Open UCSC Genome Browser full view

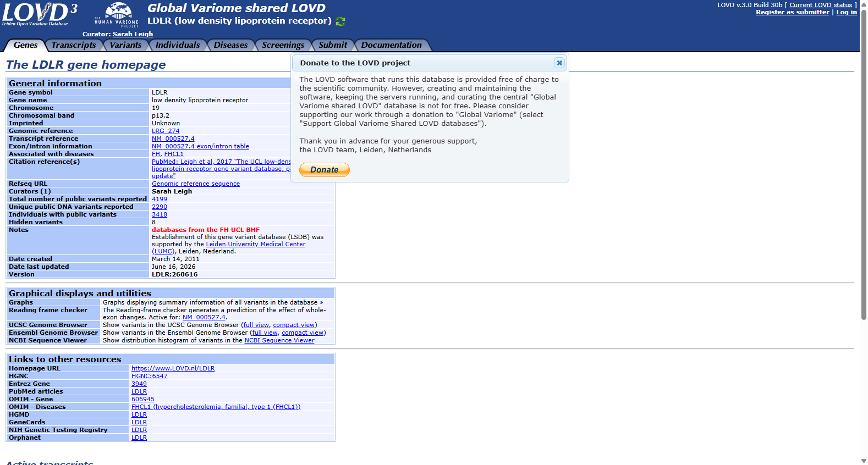pyautogui.click(x=256, y=325)
